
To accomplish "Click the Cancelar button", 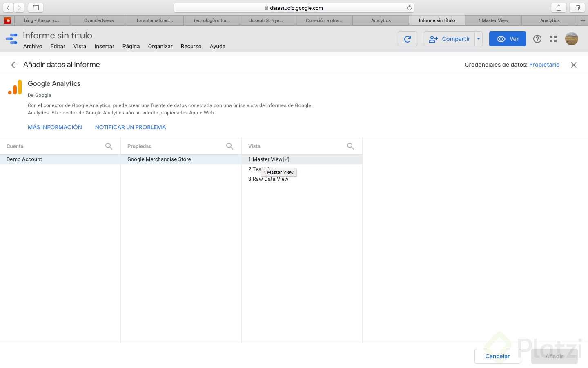I will click(497, 356).
